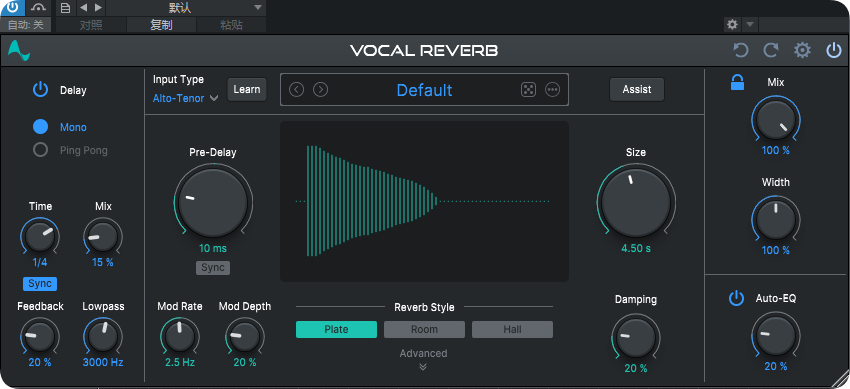Click the 1/4 delay Time value
Screen dimensions: 850x389
point(40,262)
